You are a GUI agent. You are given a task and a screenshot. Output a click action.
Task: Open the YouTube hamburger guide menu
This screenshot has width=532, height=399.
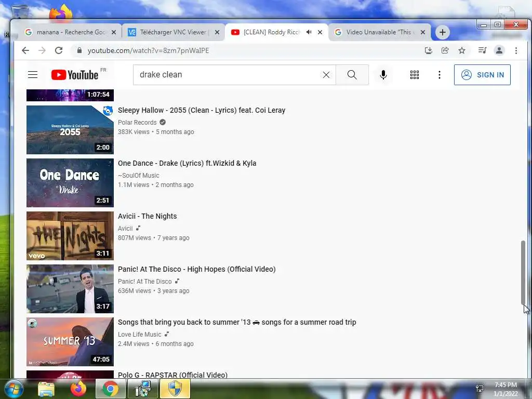click(33, 75)
